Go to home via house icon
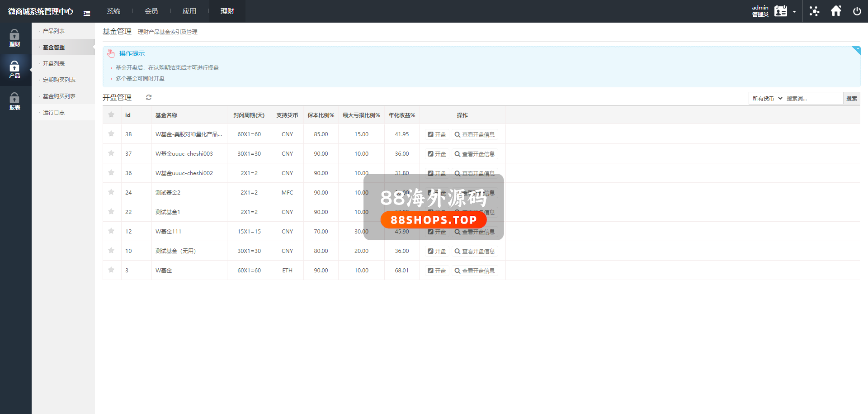 [x=836, y=11]
